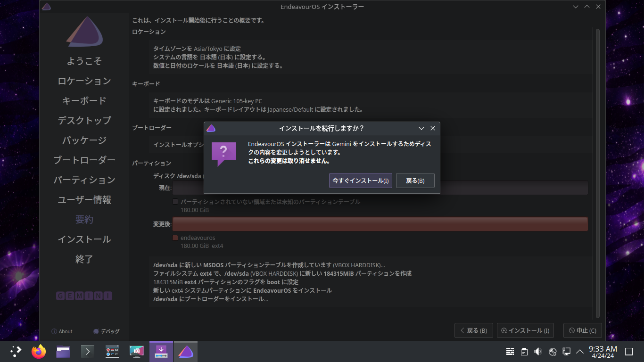This screenshot has height=362, width=644.
Task: Click the 184315MiB パーティションを作成 line
Action: [282, 273]
